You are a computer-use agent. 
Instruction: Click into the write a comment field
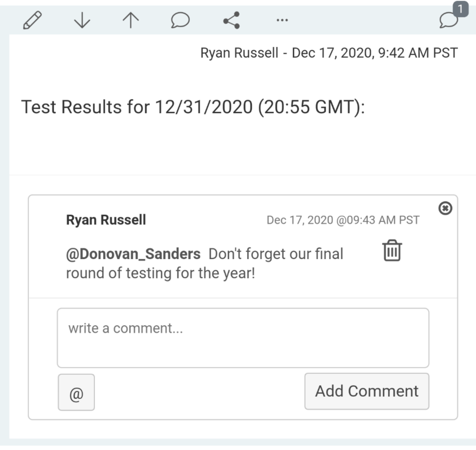(243, 338)
